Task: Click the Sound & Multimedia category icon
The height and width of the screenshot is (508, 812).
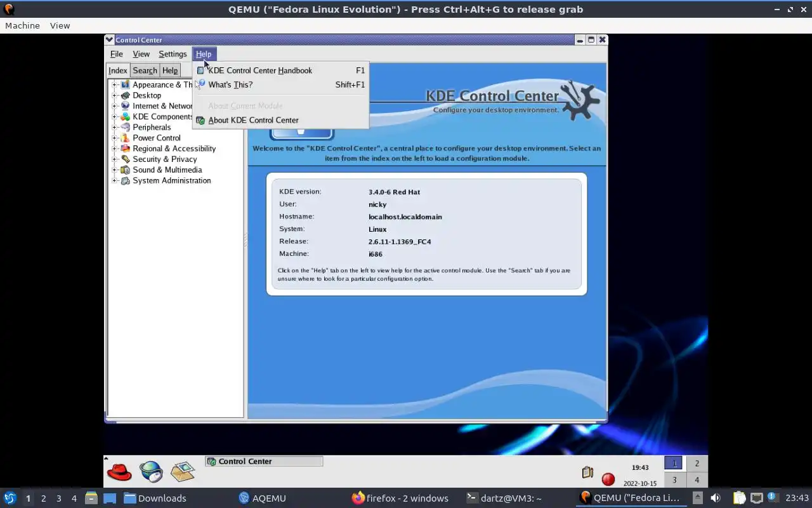Action: click(x=126, y=170)
